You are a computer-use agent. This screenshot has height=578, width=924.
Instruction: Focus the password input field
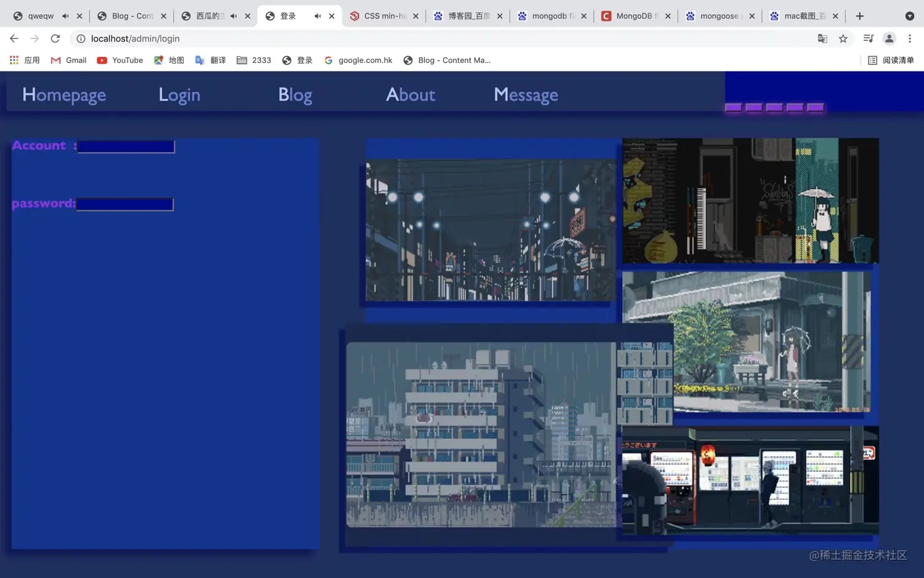(125, 204)
